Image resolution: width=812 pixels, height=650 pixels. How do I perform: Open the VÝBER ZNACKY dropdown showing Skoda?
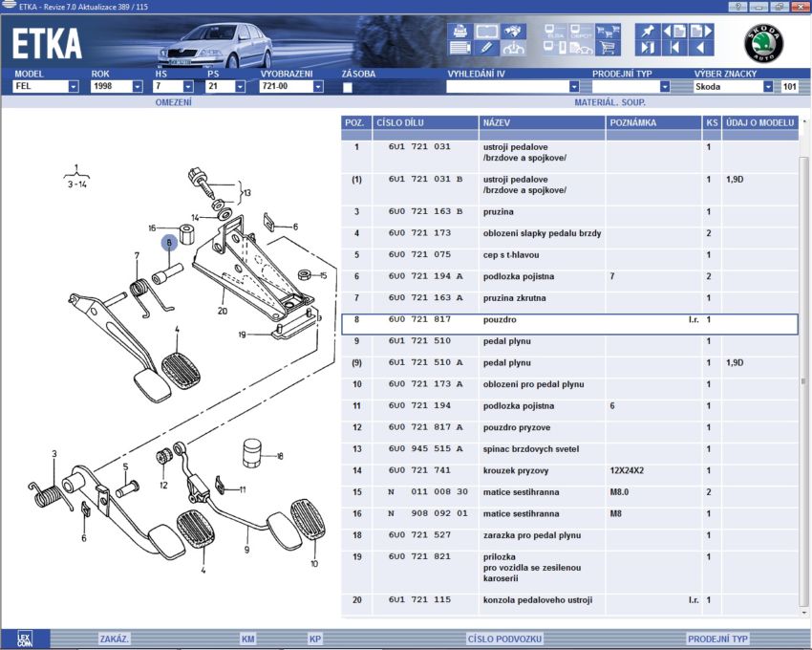point(733,87)
